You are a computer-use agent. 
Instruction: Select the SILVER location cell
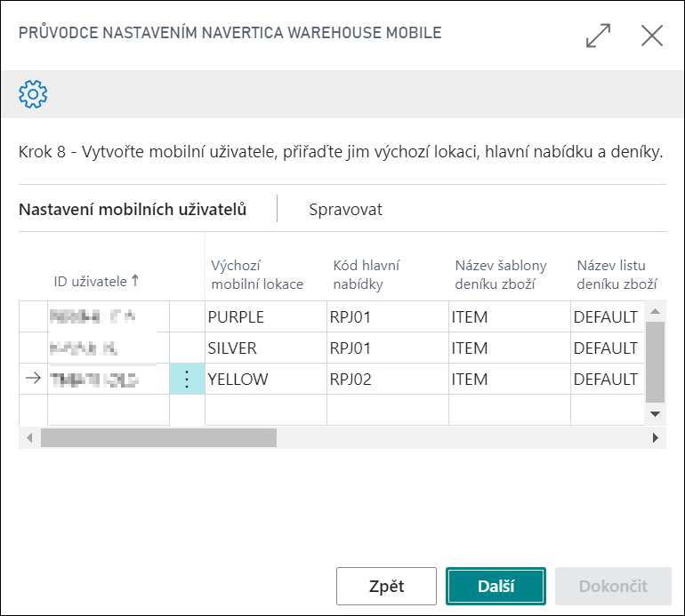(x=266, y=348)
